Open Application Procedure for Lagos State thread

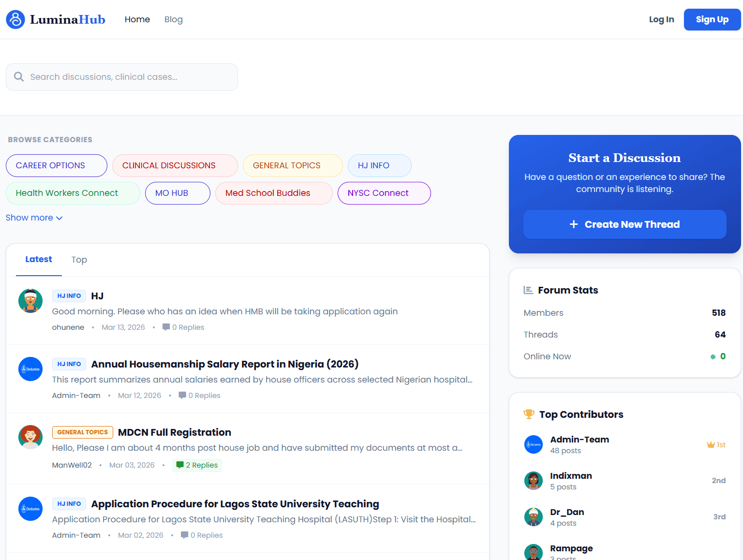(x=235, y=504)
